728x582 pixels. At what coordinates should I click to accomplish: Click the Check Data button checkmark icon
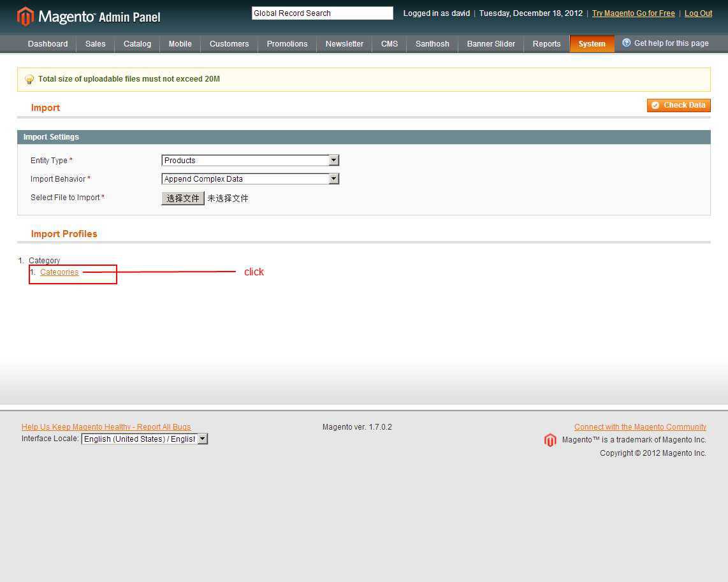coord(655,105)
